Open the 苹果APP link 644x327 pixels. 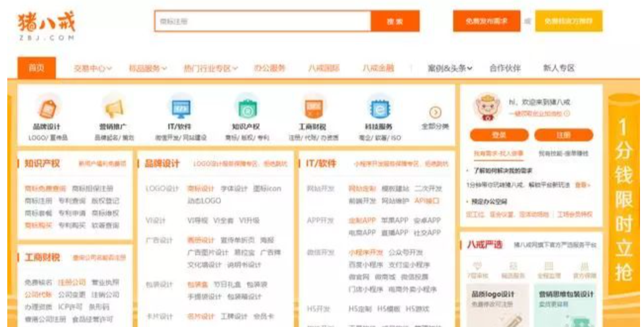tap(394, 221)
